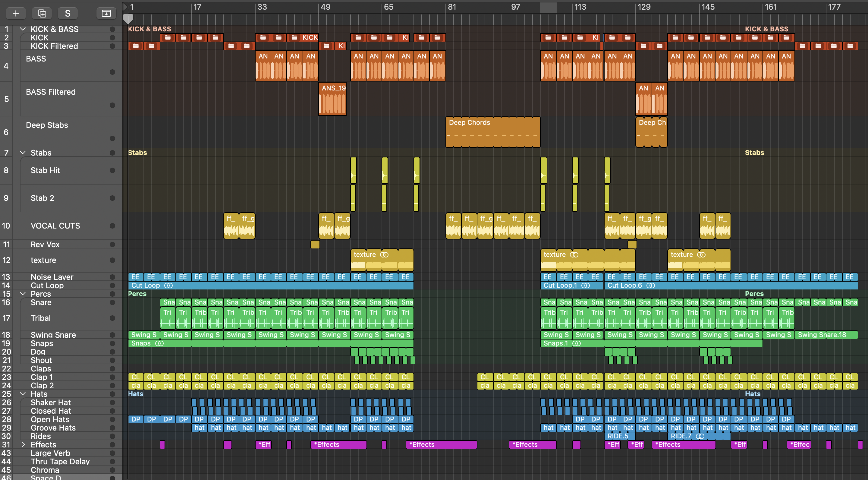This screenshot has height=480, width=868.
Task: Click loop icon on Snaps region
Action: [159, 343]
